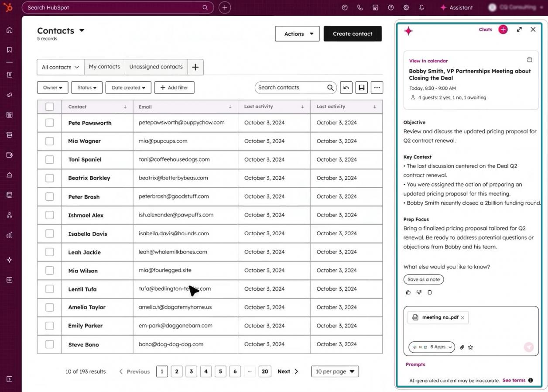This screenshot has width=548, height=392.
Task: Open the bar chart Reporting icon in the sidebar
Action: point(10,235)
